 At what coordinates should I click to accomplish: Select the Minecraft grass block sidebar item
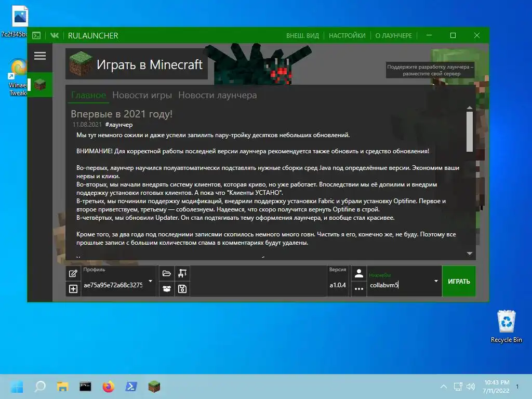(40, 85)
